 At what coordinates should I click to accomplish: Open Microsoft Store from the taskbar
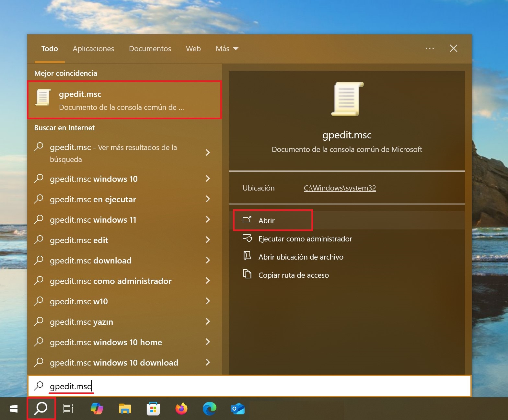153,409
